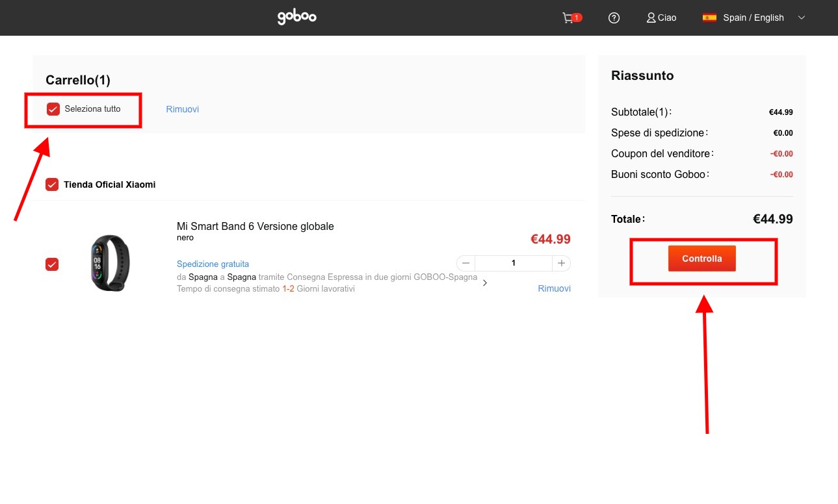Expand shipping options with the chevron arrow
The height and width of the screenshot is (504, 838).
pos(485,283)
